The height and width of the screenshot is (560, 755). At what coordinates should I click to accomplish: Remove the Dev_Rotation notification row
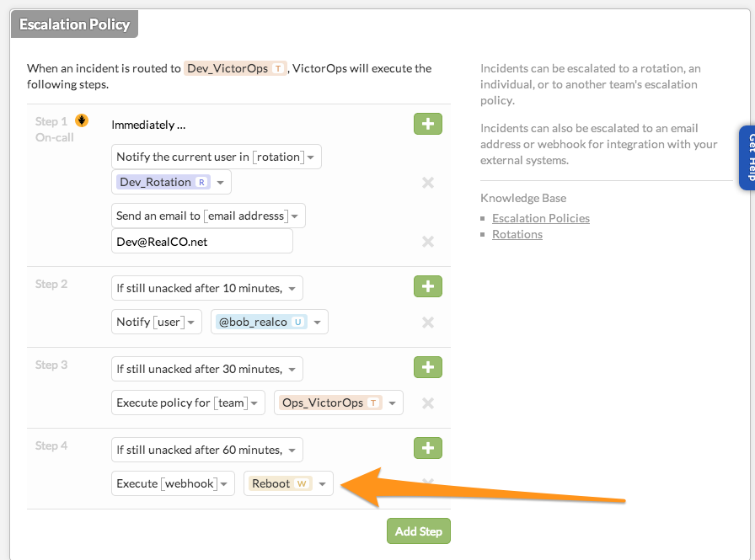(x=427, y=183)
